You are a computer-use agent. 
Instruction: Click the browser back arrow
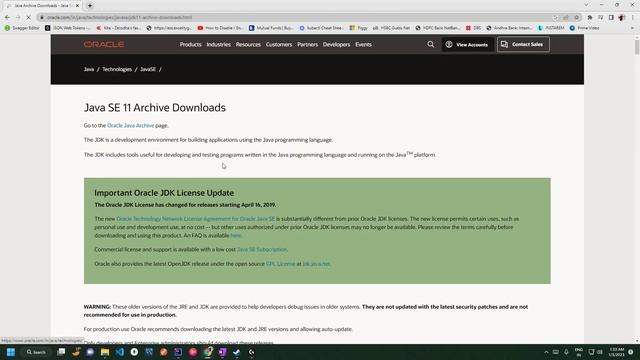point(7,17)
